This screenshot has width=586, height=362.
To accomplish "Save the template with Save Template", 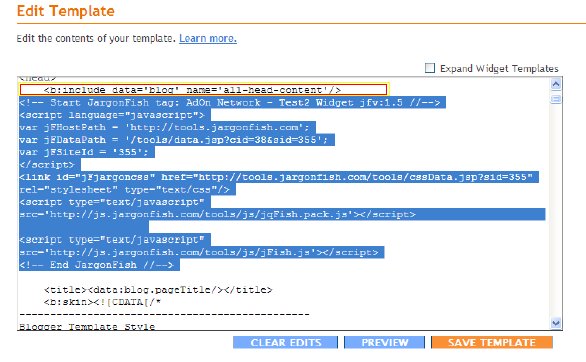I will [x=491, y=343].
